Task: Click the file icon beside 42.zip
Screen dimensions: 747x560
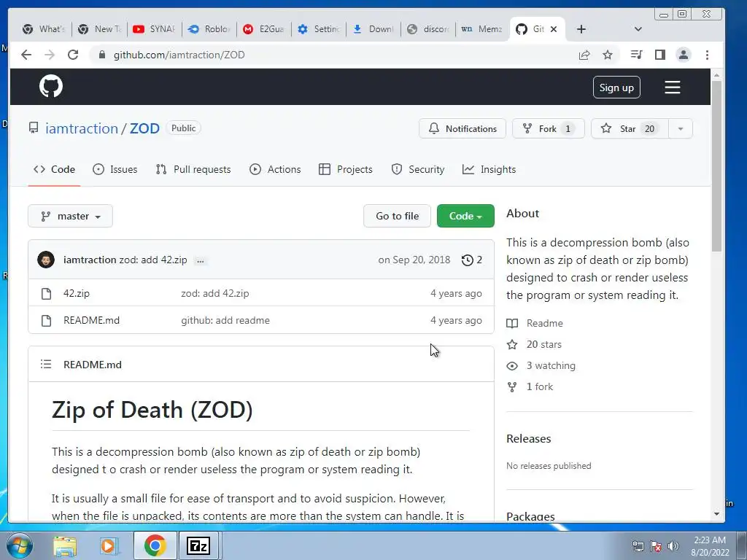Action: (x=46, y=294)
